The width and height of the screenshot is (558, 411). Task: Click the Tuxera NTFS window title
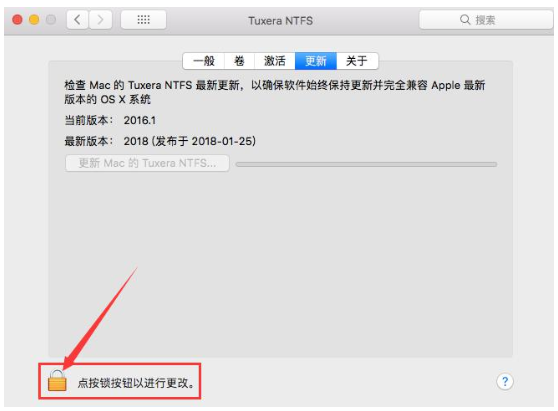pyautogui.click(x=280, y=21)
